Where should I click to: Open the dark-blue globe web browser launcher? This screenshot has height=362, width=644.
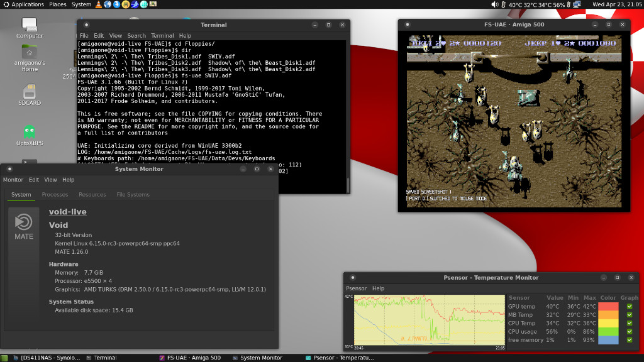108,4
